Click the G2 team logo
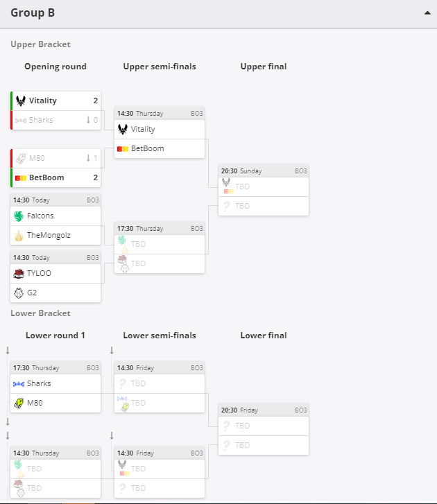The height and width of the screenshot is (504, 437). pos(19,293)
